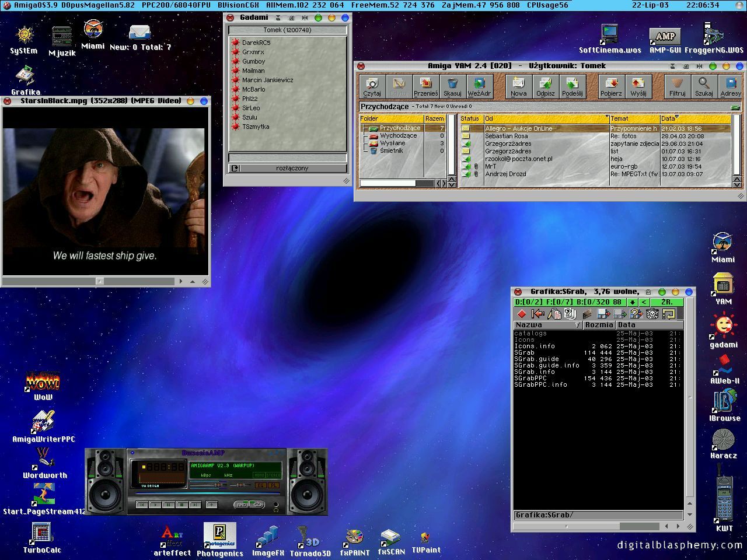Viewport: 747px width, 560px height.
Task: Click the lock toggle in SGrab lister titlebar
Action: click(x=647, y=292)
